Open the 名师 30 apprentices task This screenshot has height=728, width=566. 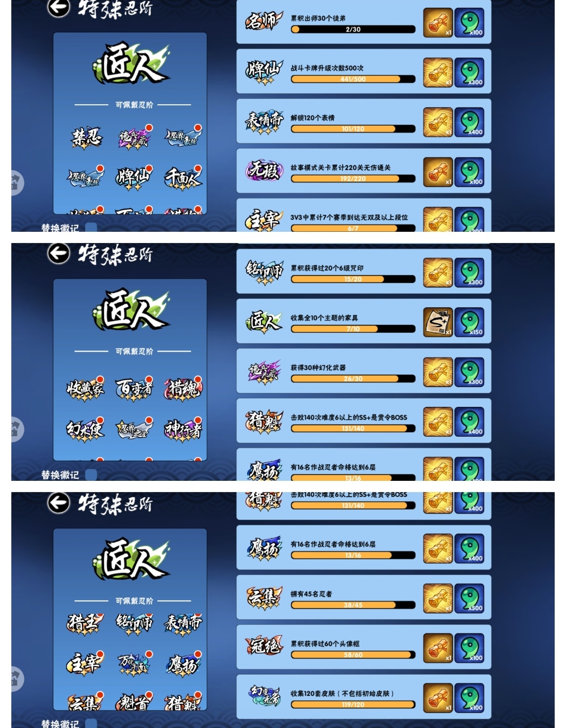click(x=364, y=23)
